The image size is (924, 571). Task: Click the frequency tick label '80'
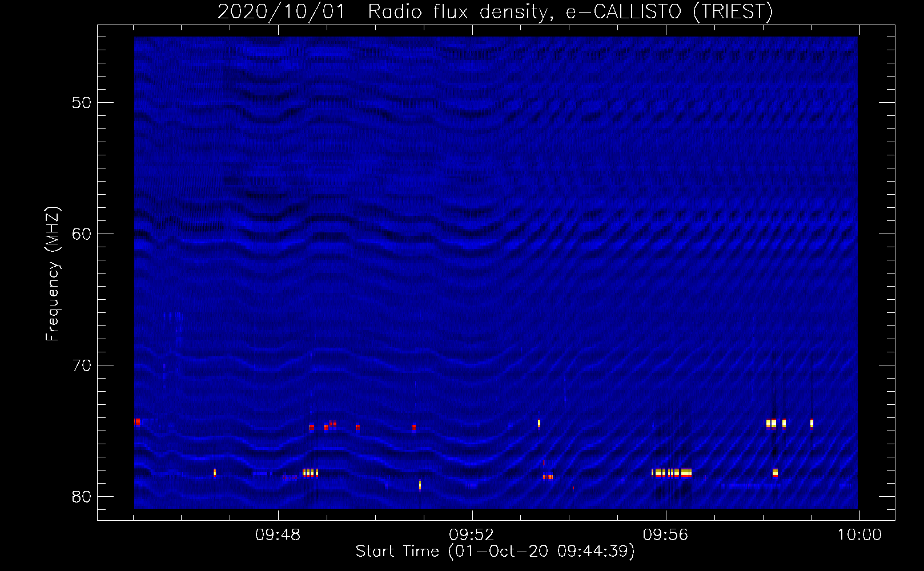(82, 497)
